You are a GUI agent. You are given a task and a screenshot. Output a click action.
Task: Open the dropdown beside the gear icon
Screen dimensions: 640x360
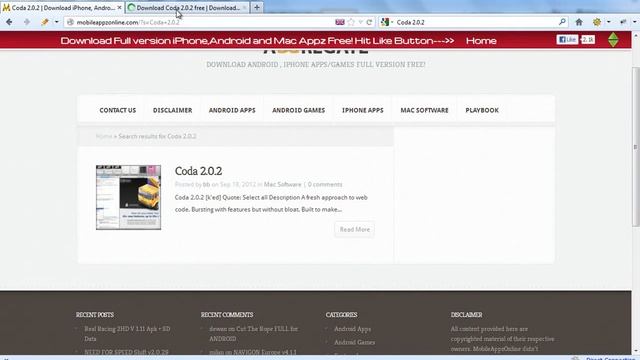(608, 22)
